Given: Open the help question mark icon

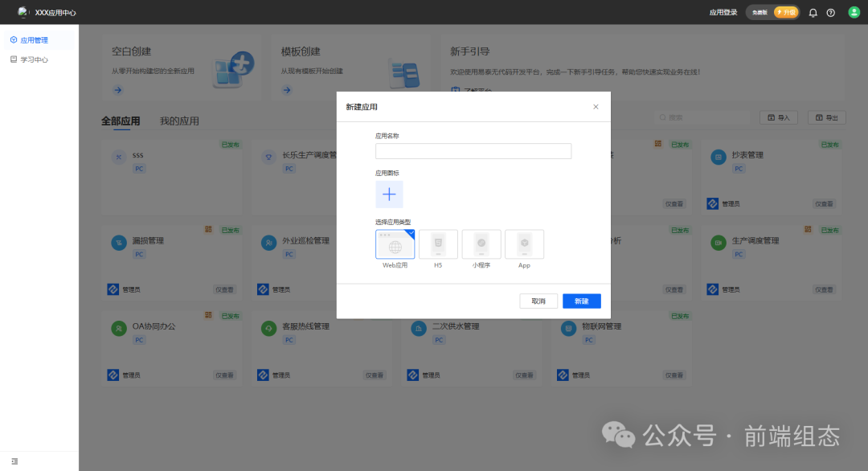Looking at the screenshot, I should point(831,12).
